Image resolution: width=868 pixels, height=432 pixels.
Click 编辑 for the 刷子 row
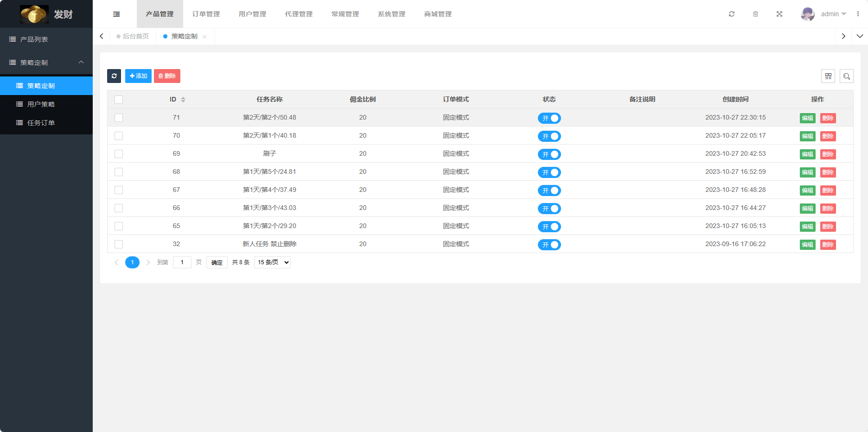click(808, 154)
